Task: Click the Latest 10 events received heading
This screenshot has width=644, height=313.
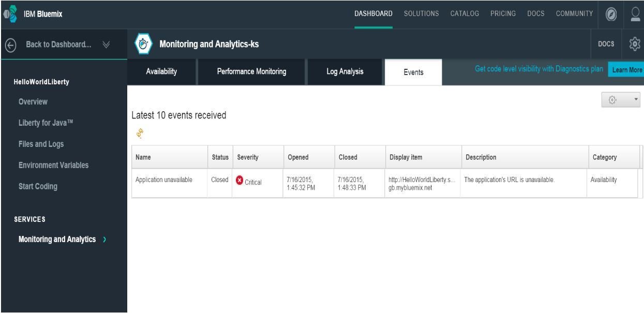Action: 179,115
